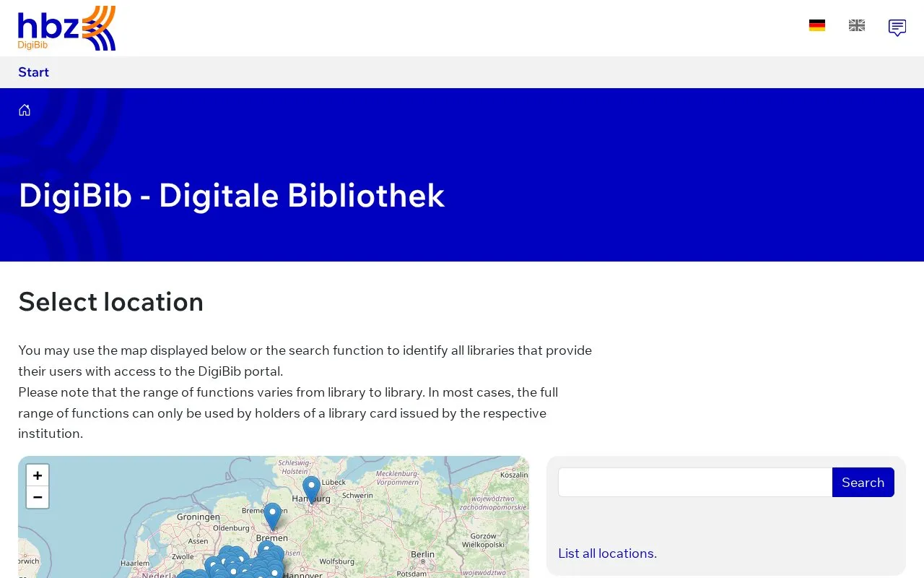Open the Start menu item
Image resolution: width=924 pixels, height=578 pixels.
(x=34, y=72)
